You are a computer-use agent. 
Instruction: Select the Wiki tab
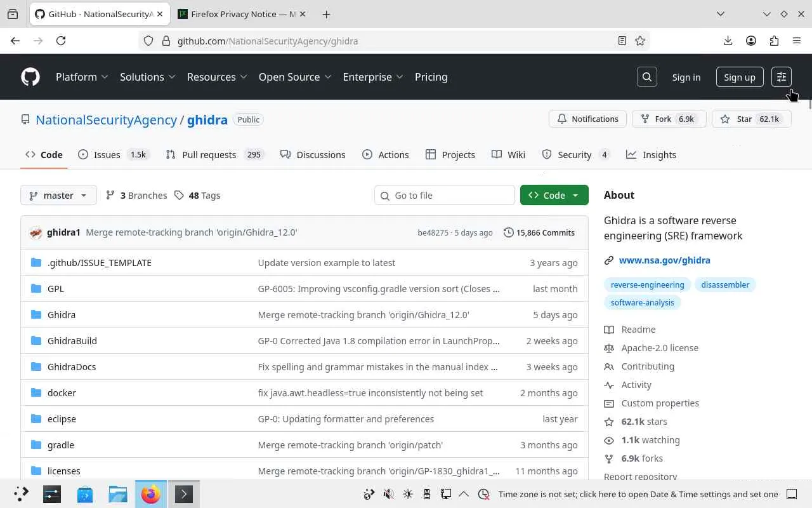(x=509, y=154)
